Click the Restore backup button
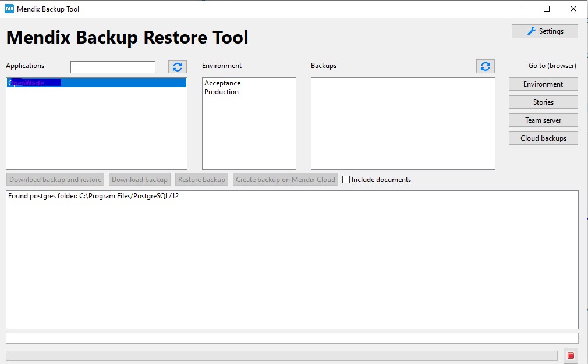This screenshot has width=588, height=364. pyautogui.click(x=201, y=179)
